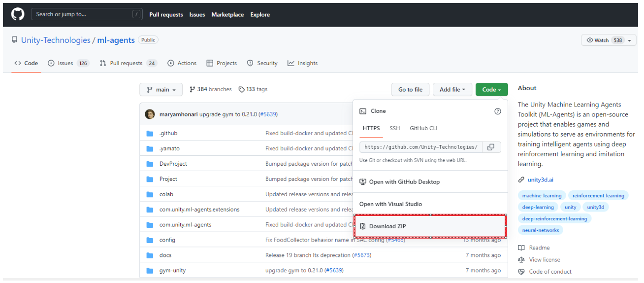
Task: Click the docs folder icon
Action: [150, 255]
